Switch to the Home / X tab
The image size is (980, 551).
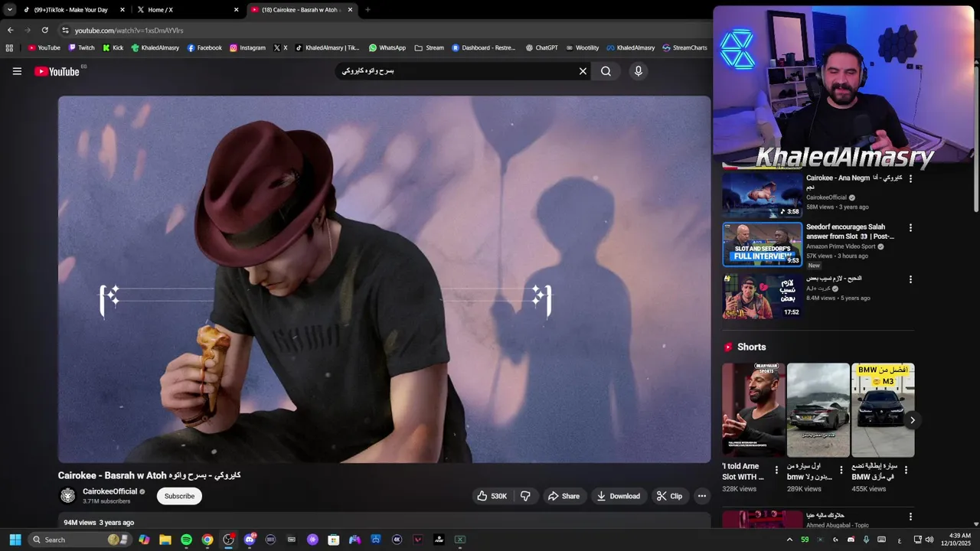[x=188, y=10]
